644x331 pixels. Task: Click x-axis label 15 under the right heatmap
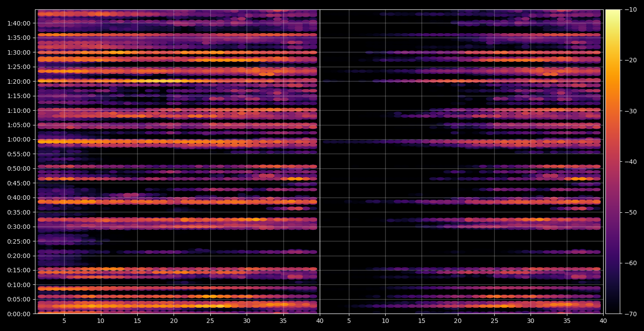[x=422, y=321]
